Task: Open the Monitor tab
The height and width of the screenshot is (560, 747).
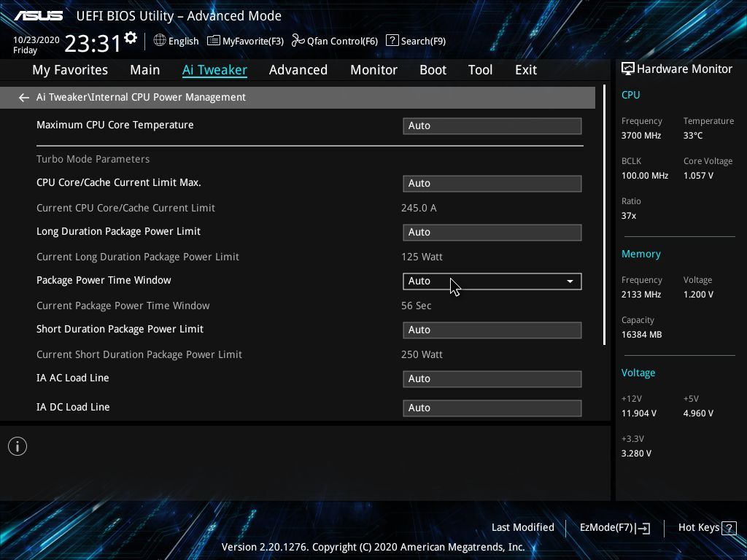Action: [374, 70]
